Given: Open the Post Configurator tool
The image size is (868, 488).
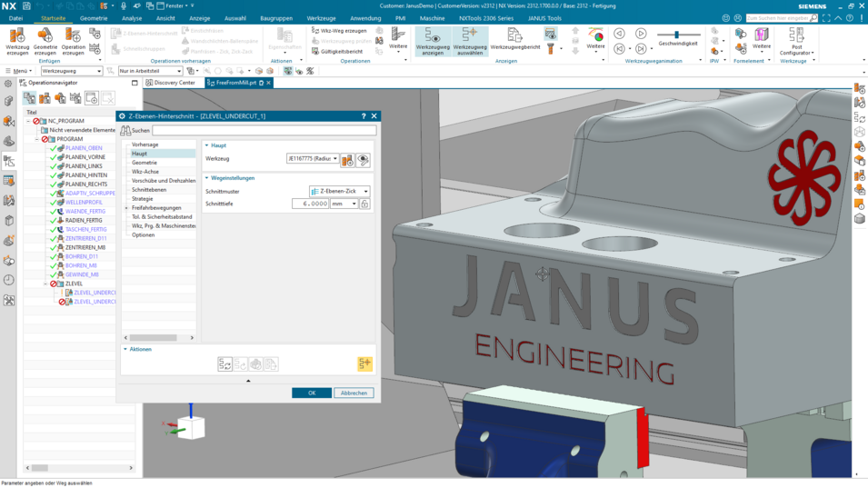Looking at the screenshot, I should (796, 41).
